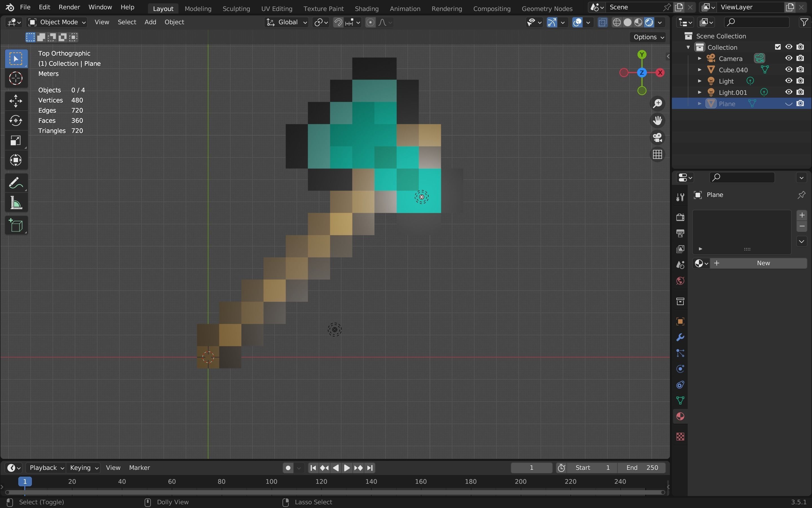
Task: Collapse the Collection in the outliner
Action: pyautogui.click(x=688, y=47)
